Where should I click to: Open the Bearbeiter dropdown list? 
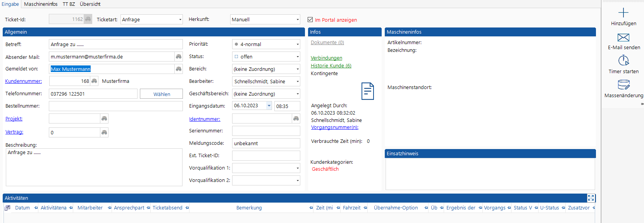298,81
